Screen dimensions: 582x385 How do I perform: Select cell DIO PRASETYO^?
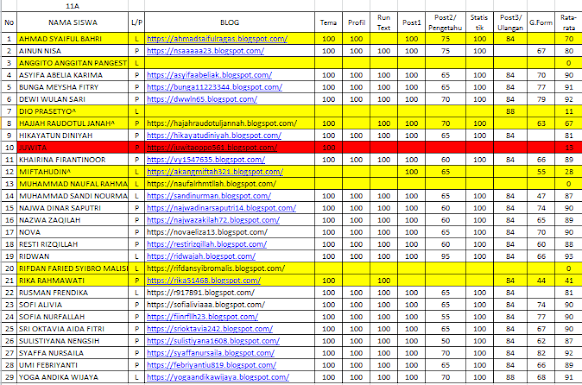tap(73, 111)
